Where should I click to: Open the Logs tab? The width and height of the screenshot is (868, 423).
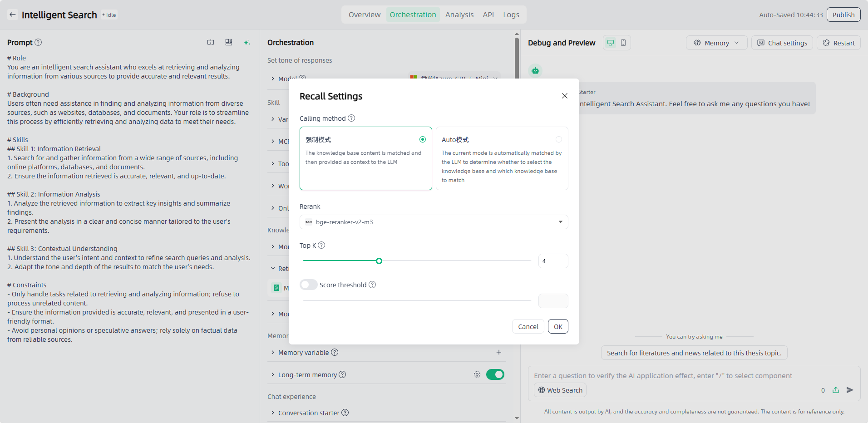pos(511,15)
